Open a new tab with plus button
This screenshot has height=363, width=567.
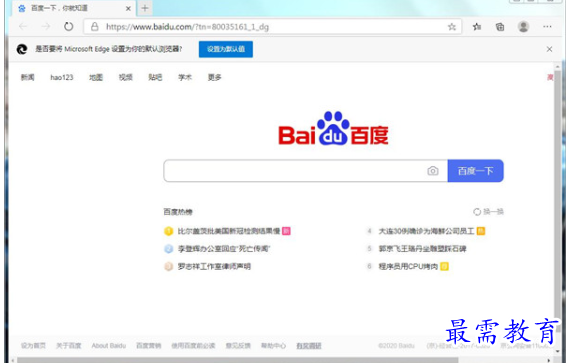click(145, 8)
